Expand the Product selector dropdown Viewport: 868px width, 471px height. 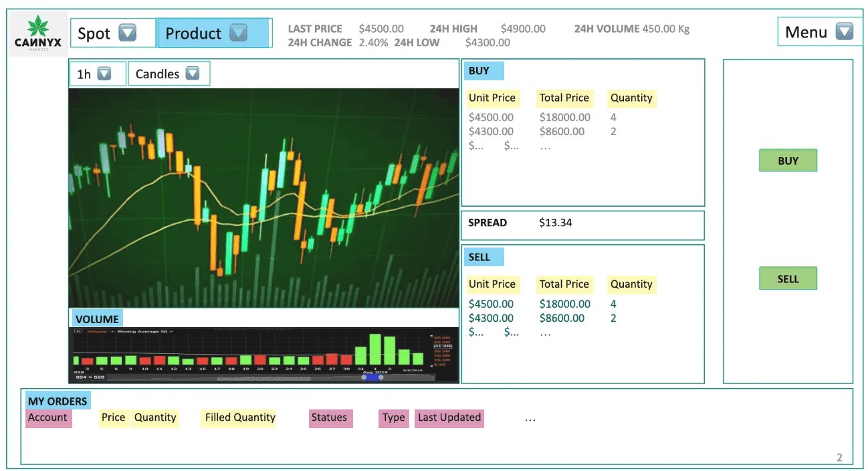point(214,33)
